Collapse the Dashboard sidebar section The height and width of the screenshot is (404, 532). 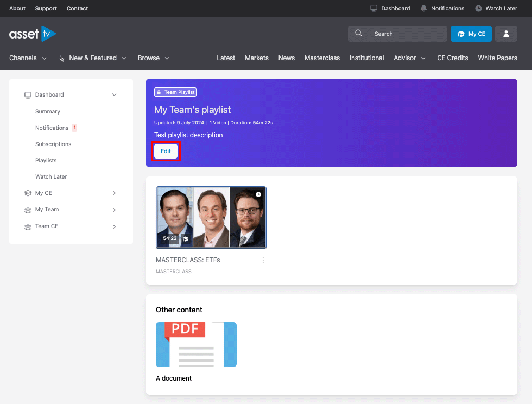[114, 95]
